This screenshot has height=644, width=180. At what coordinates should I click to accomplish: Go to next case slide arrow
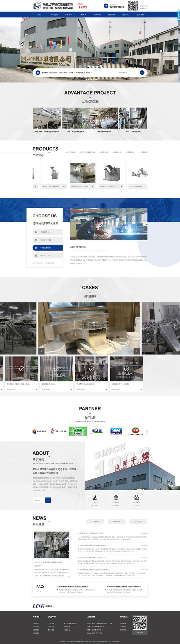click(136, 351)
